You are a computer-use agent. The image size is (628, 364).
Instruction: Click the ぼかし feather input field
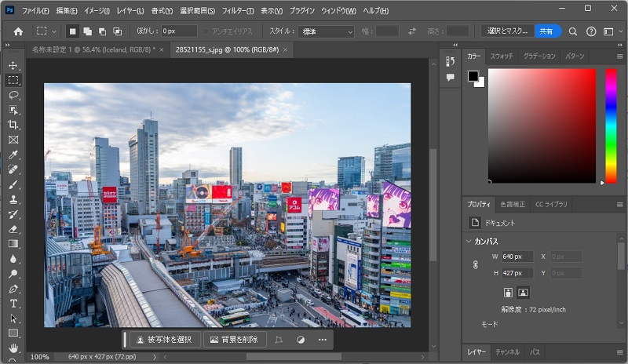click(x=179, y=31)
